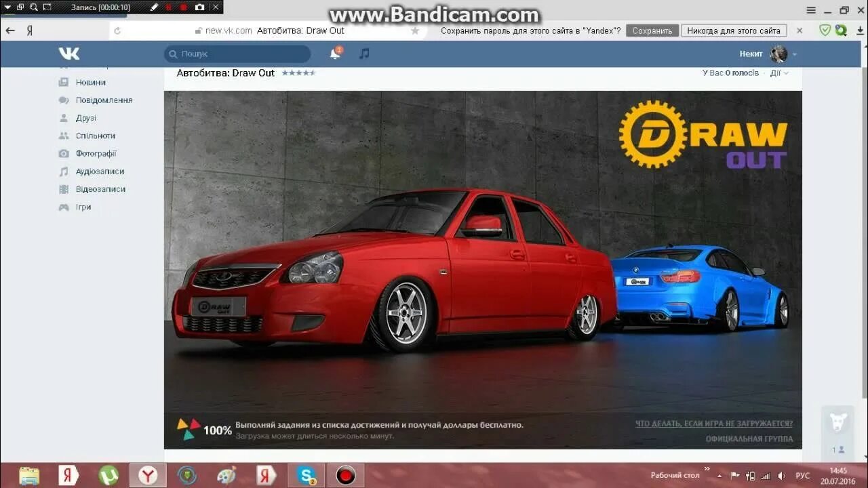Expand the Некит profile dropdown arrow
The height and width of the screenshot is (488, 868).
794,54
